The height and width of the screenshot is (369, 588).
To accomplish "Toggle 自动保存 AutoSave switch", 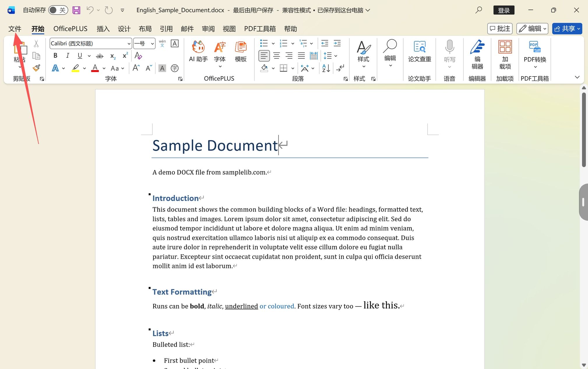I will (58, 10).
